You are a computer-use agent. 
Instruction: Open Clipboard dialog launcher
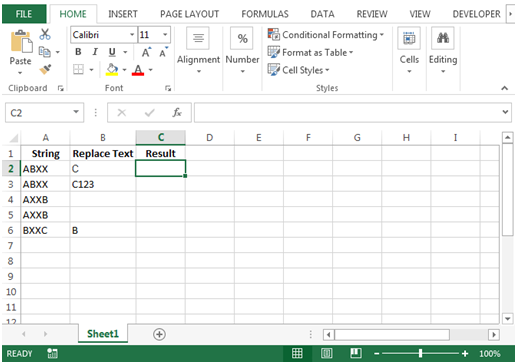pyautogui.click(x=60, y=88)
